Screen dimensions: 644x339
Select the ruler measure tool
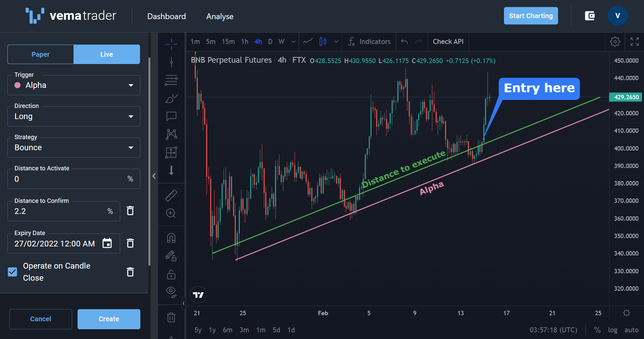[171, 195]
